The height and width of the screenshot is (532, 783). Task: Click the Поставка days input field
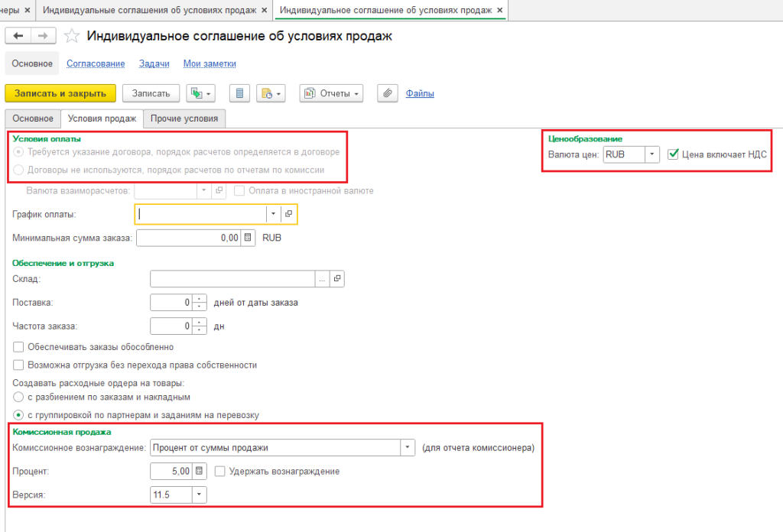click(171, 303)
